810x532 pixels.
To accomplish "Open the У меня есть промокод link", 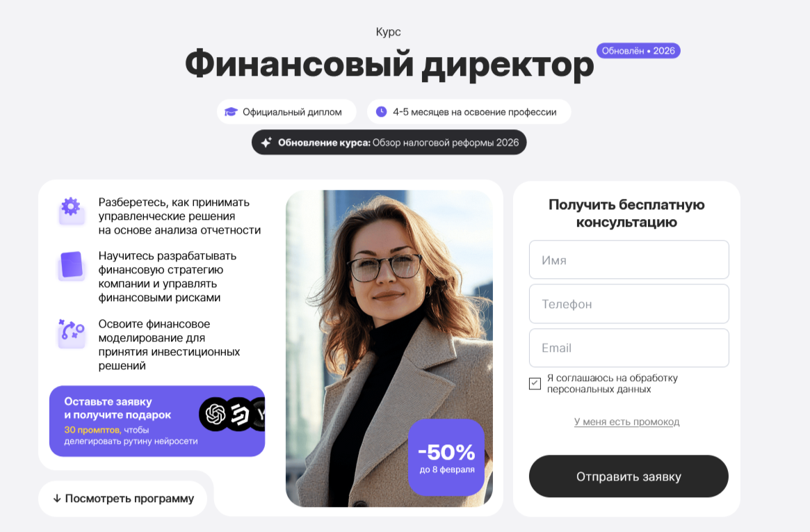I will point(626,421).
